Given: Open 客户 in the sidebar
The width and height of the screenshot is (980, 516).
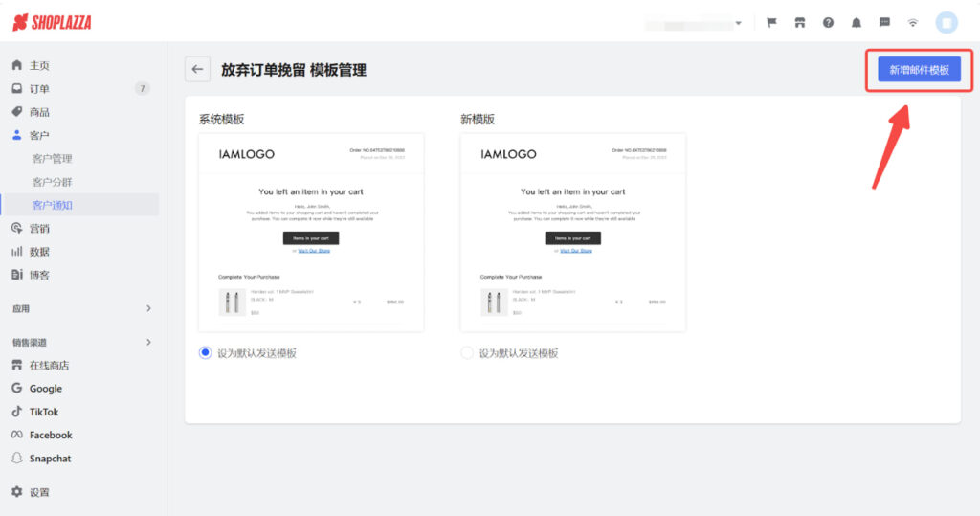Looking at the screenshot, I should [x=39, y=135].
